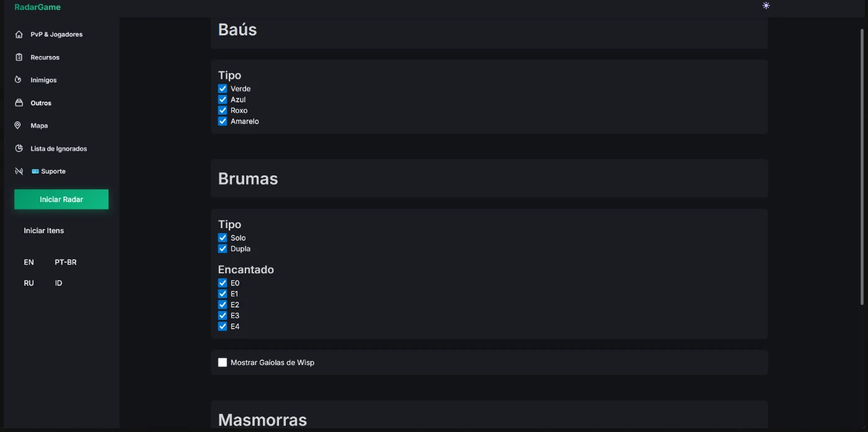Uncheck the Solo mist type
Image resolution: width=868 pixels, height=432 pixels.
pyautogui.click(x=223, y=238)
